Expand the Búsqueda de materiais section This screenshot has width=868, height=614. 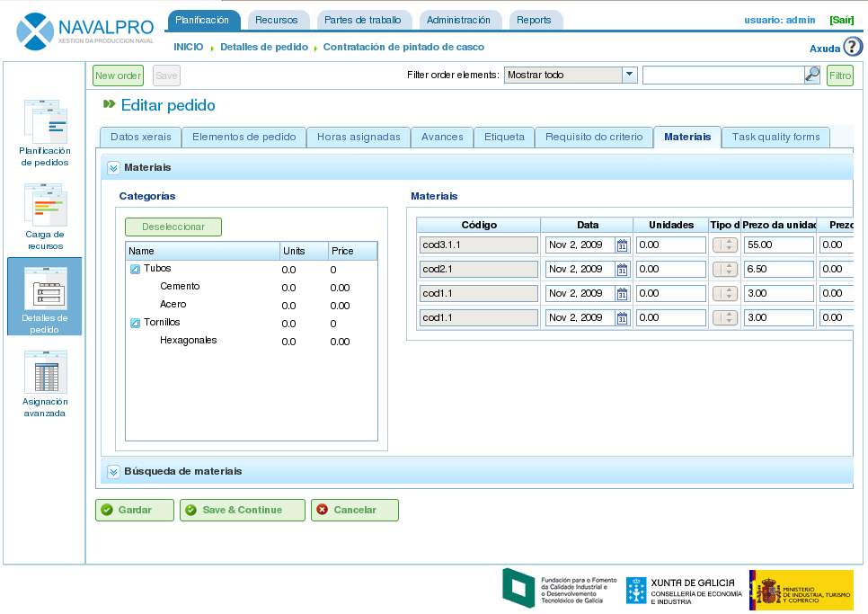(113, 471)
